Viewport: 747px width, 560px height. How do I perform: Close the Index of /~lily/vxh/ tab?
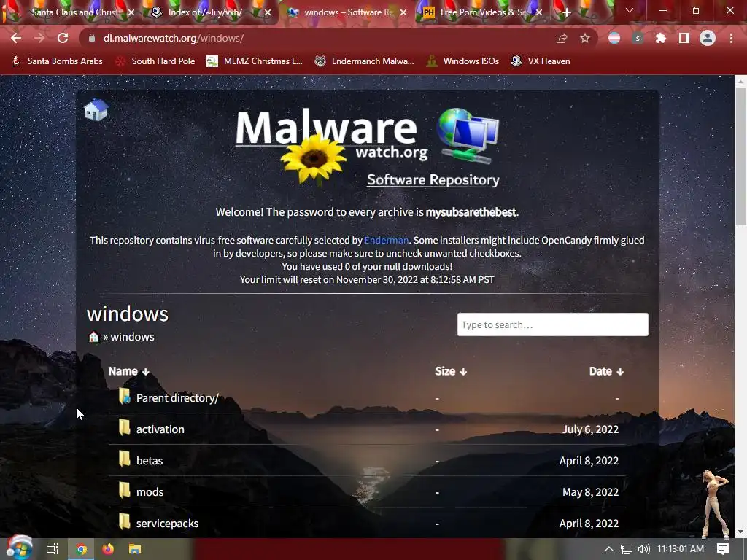[x=268, y=13]
